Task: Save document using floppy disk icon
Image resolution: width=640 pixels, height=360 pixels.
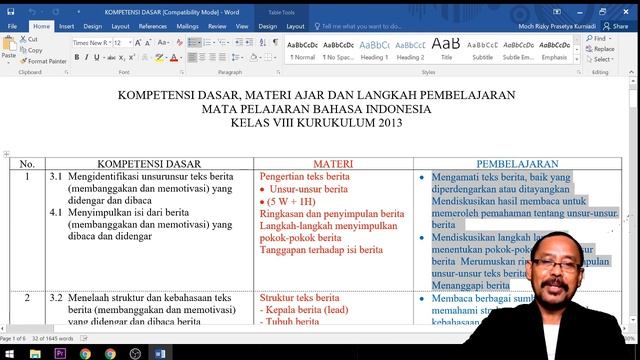Action: [x=11, y=12]
